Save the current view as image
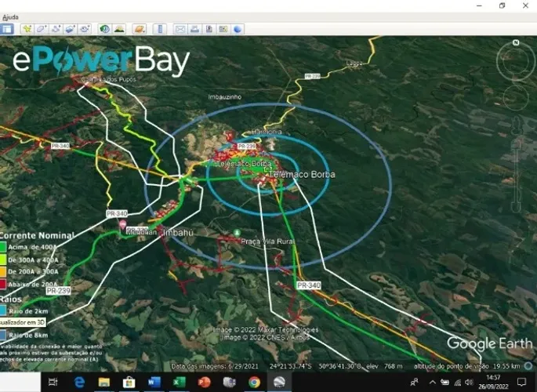537x392 pixels. (x=209, y=29)
